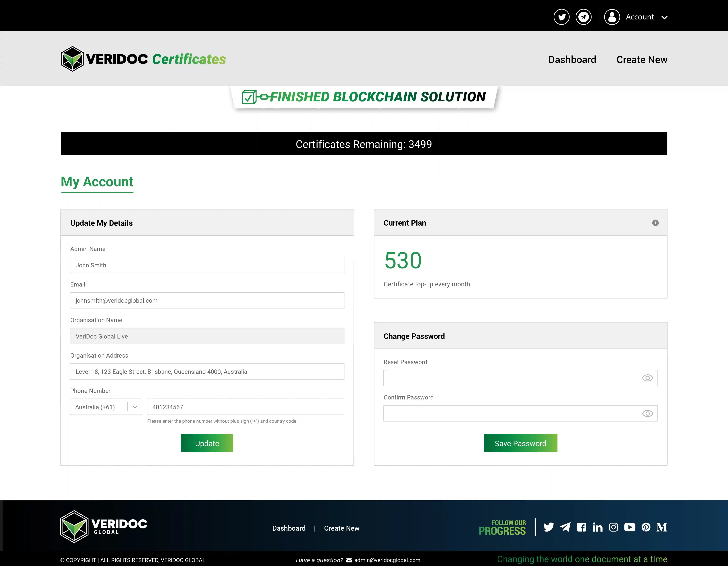
Task: Show Confirm Password text with eye icon
Action: (x=647, y=413)
